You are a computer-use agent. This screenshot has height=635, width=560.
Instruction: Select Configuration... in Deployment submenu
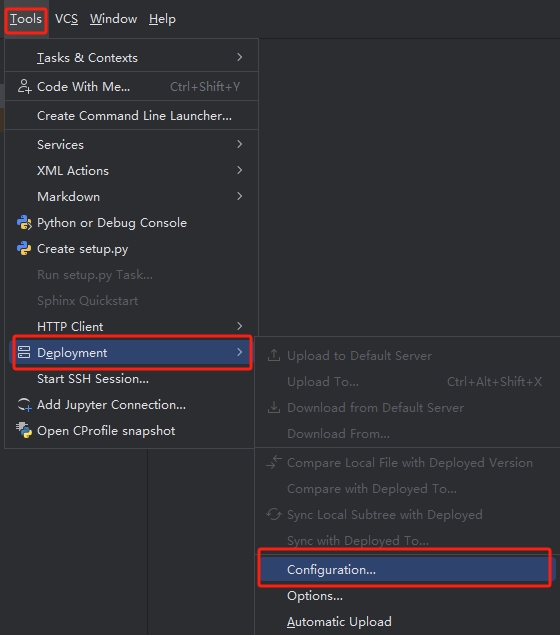click(x=407, y=569)
